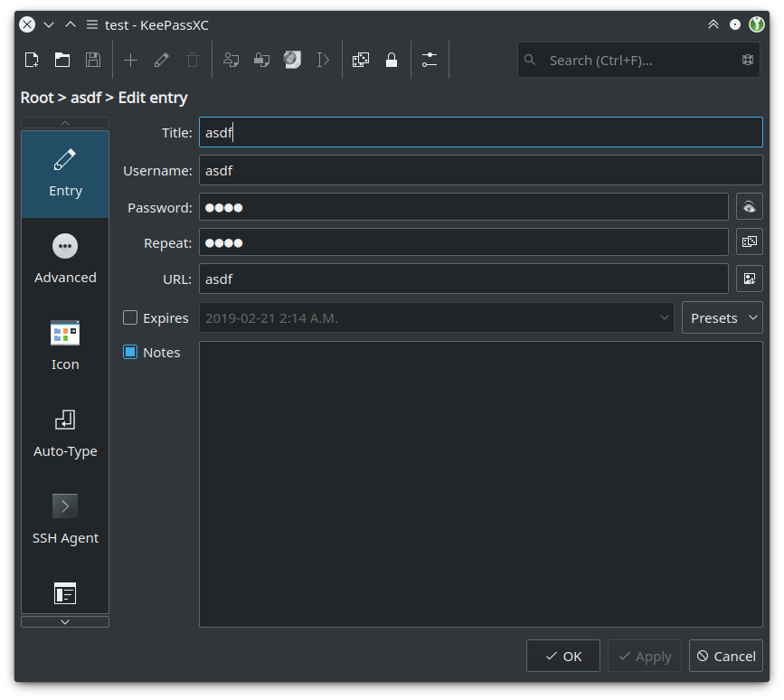
Task: Click the search magnifier icon
Action: click(x=530, y=60)
